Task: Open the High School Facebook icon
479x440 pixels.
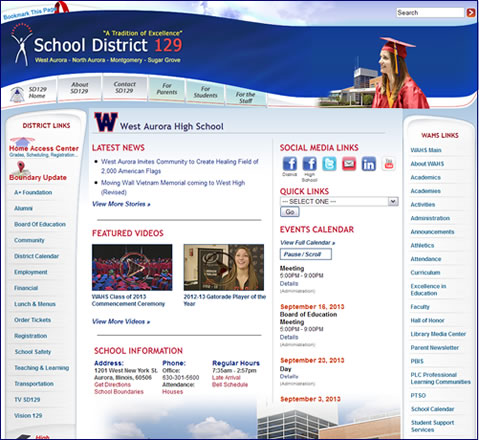Action: 309,164
